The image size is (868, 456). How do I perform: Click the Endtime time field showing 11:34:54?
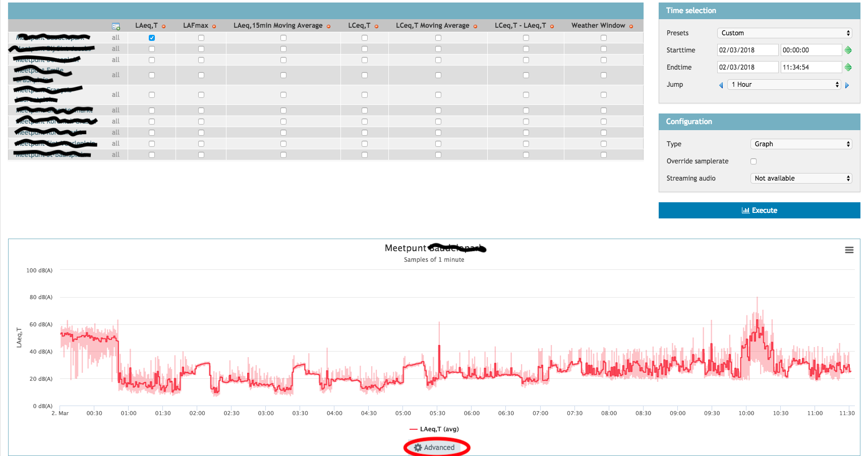click(x=811, y=67)
